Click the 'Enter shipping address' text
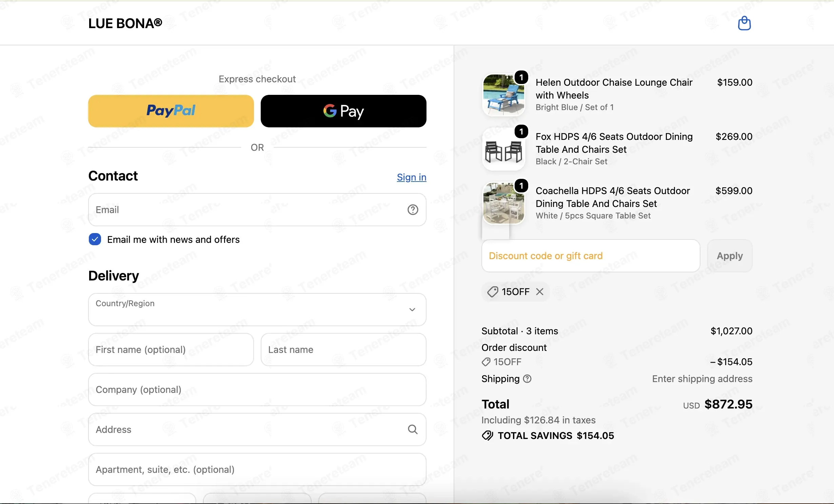The image size is (834, 504). 702,379
